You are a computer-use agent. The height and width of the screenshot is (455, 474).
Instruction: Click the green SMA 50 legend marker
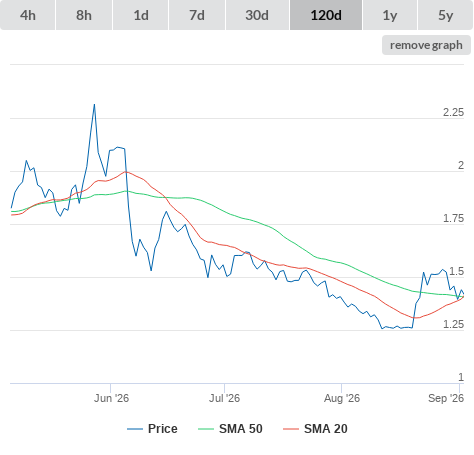(x=206, y=429)
